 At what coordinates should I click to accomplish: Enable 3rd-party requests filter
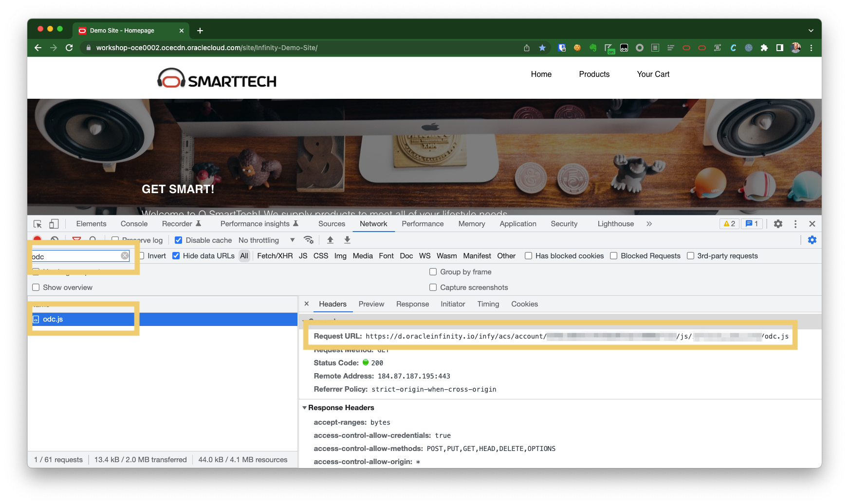(690, 256)
